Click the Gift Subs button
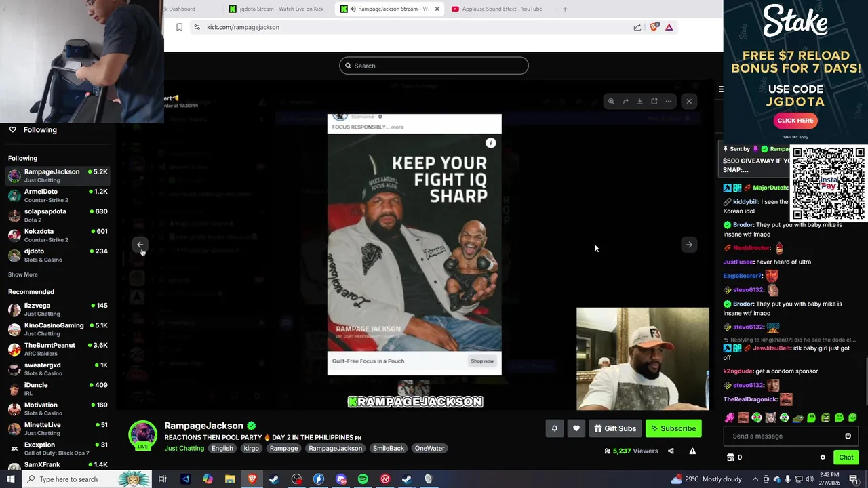Viewport: 868px width, 488px height. coord(615,428)
